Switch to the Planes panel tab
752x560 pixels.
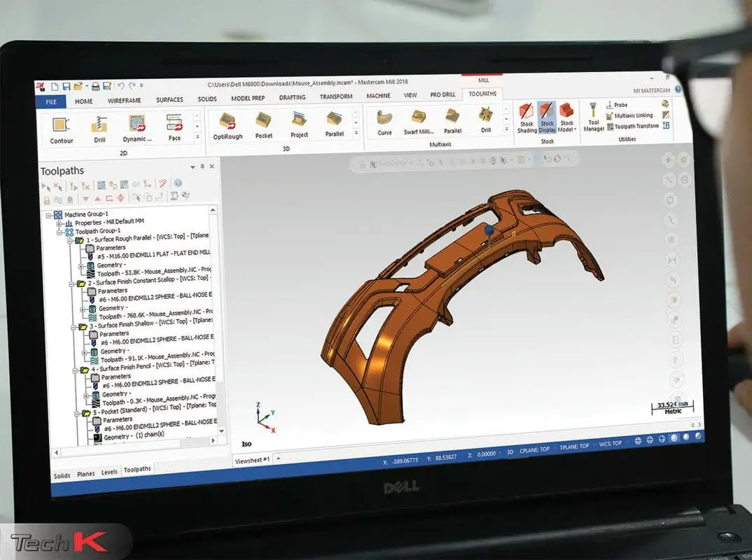85,474
